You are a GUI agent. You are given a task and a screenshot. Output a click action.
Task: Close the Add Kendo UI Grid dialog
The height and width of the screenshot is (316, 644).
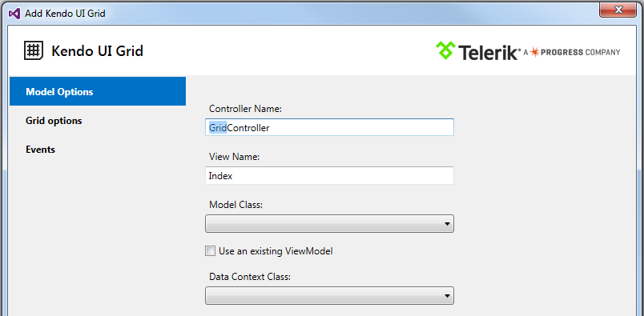[x=618, y=10]
